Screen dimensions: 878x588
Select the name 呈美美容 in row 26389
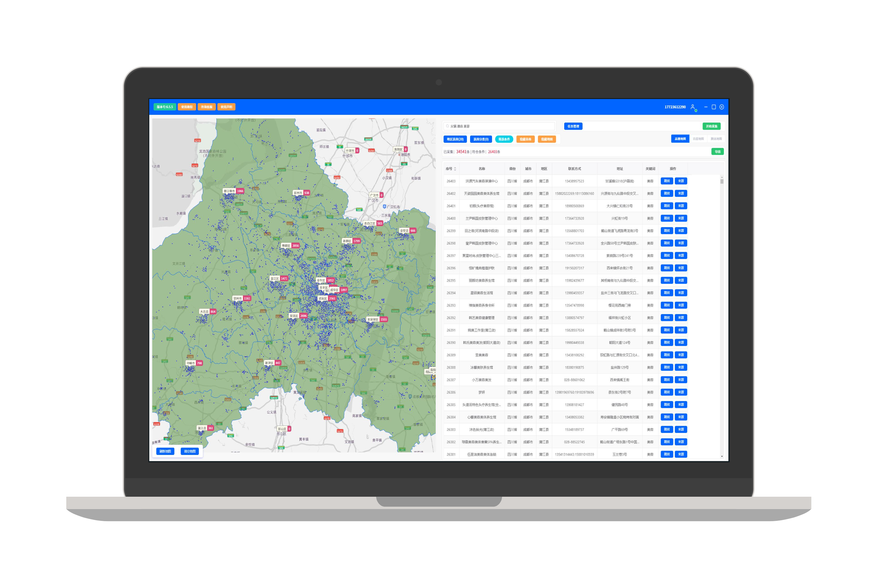[x=481, y=355]
